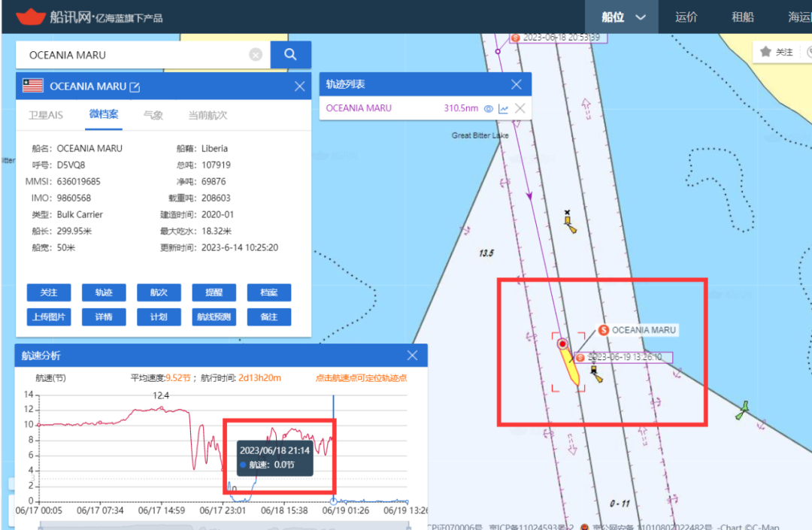Switch to the 卫星AIS tab

[x=46, y=115]
